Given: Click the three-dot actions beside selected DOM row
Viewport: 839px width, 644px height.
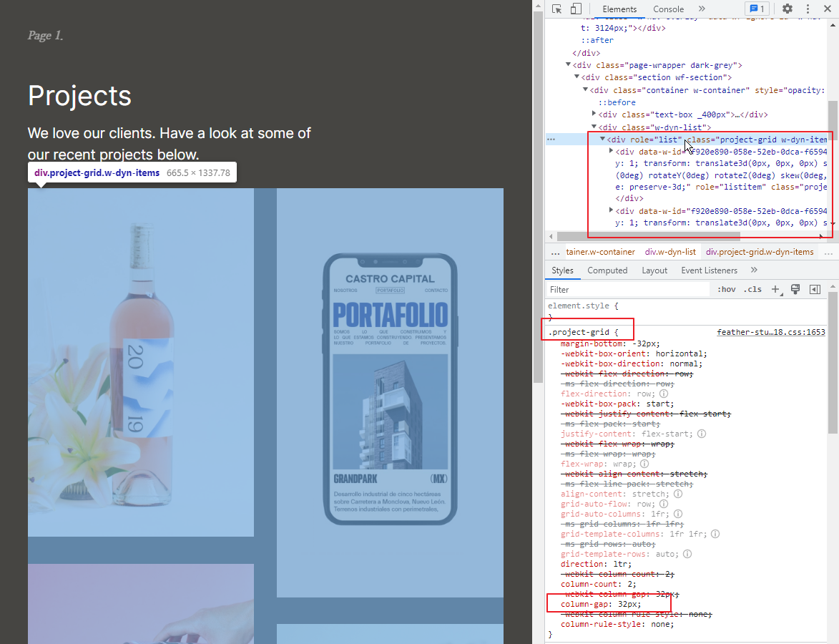Looking at the screenshot, I should 551,140.
